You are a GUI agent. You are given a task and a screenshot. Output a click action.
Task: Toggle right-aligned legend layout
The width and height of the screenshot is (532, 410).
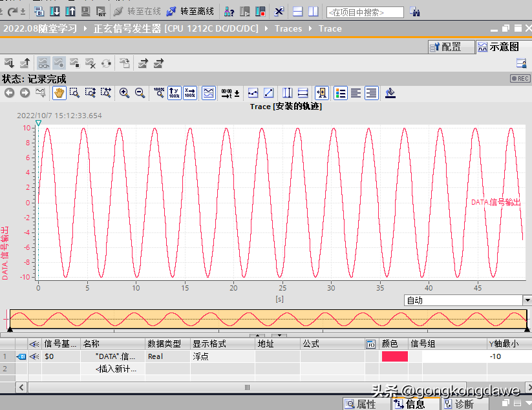coord(371,93)
